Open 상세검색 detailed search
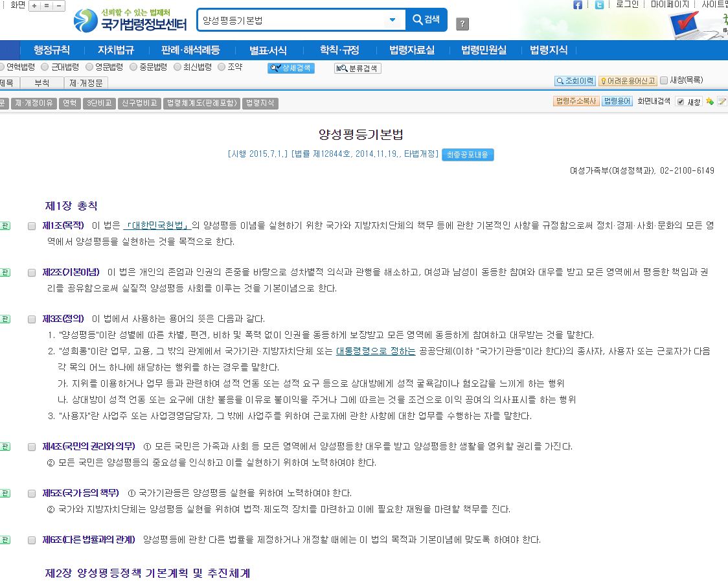The height and width of the screenshot is (583, 728). [x=290, y=67]
